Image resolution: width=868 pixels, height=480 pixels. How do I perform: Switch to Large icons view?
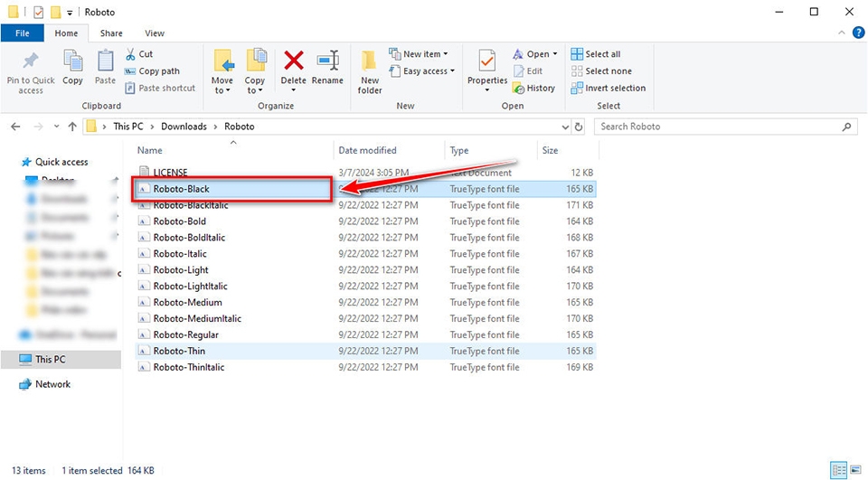click(856, 470)
